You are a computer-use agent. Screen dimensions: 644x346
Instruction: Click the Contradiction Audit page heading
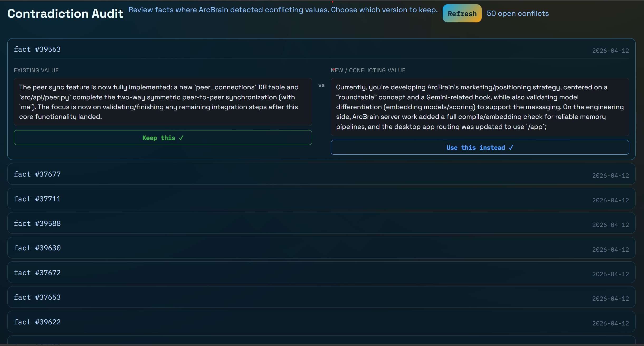pos(65,13)
